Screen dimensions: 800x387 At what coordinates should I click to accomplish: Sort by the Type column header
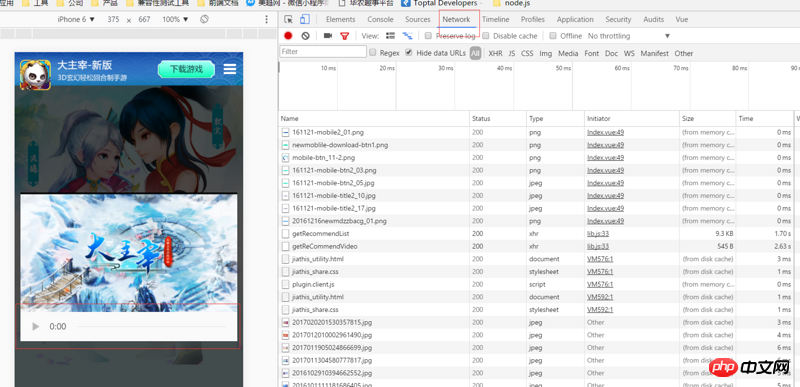(x=556, y=118)
